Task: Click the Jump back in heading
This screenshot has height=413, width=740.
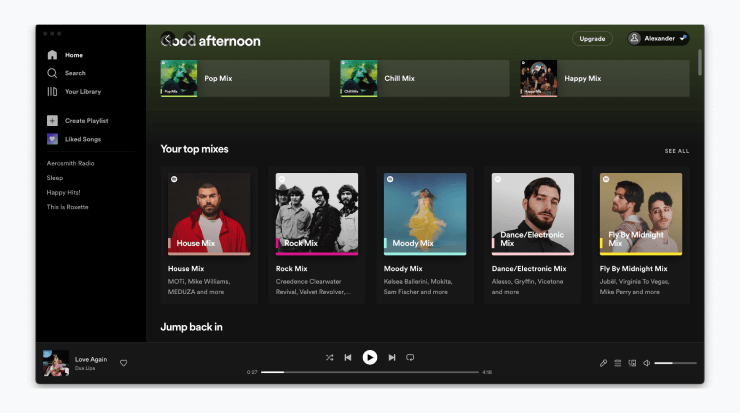Action: point(191,327)
